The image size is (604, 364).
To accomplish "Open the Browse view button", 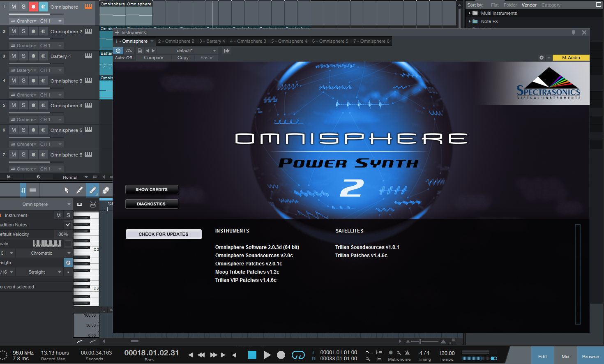I will click(x=590, y=357).
